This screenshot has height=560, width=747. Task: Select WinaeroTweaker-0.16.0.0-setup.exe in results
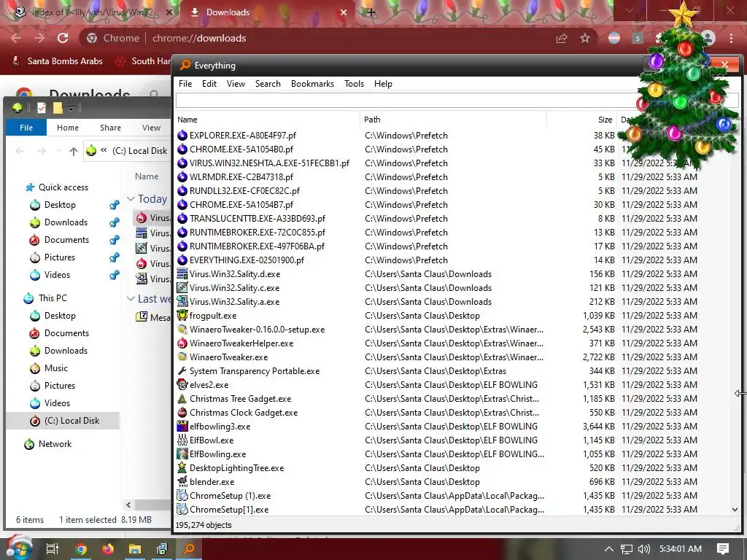pos(258,329)
